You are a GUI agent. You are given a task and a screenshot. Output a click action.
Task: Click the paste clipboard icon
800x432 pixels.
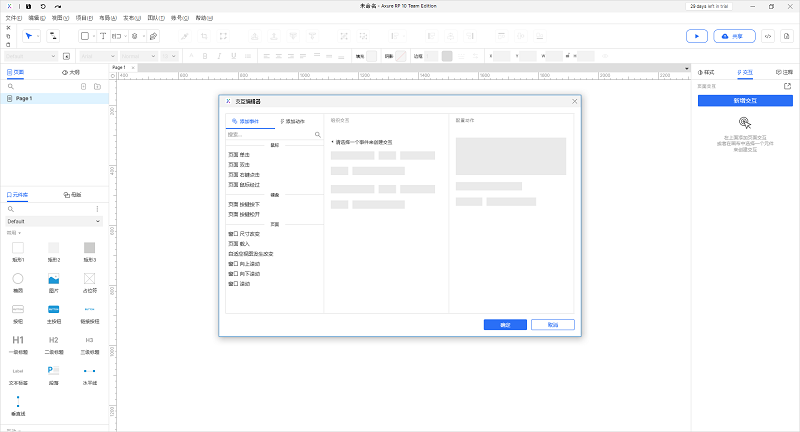coord(8,44)
